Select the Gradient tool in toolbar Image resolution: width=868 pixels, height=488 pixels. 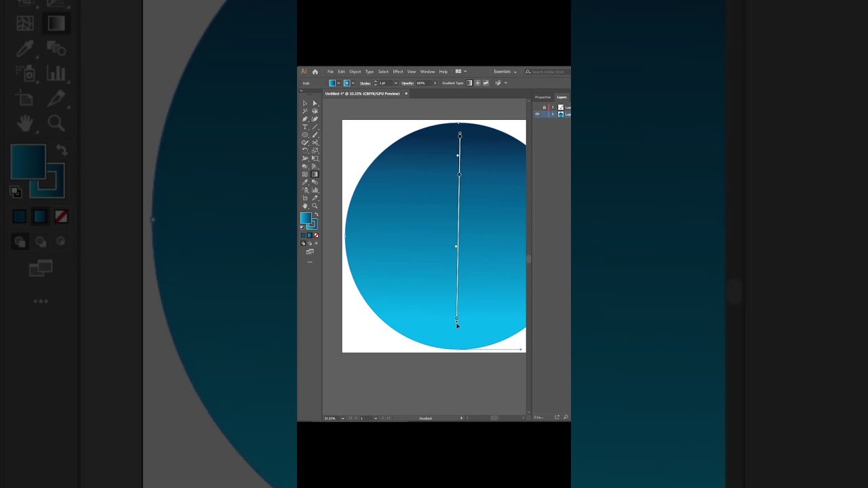[x=315, y=174]
